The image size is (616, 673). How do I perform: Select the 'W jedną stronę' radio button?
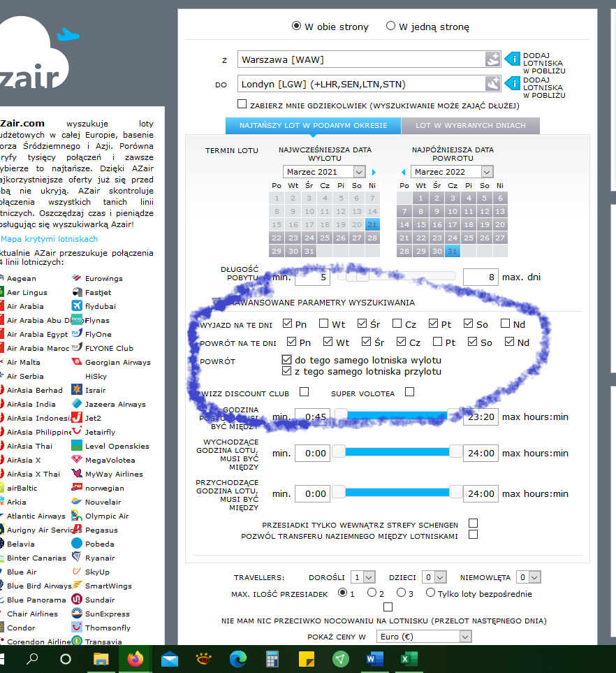click(x=390, y=26)
